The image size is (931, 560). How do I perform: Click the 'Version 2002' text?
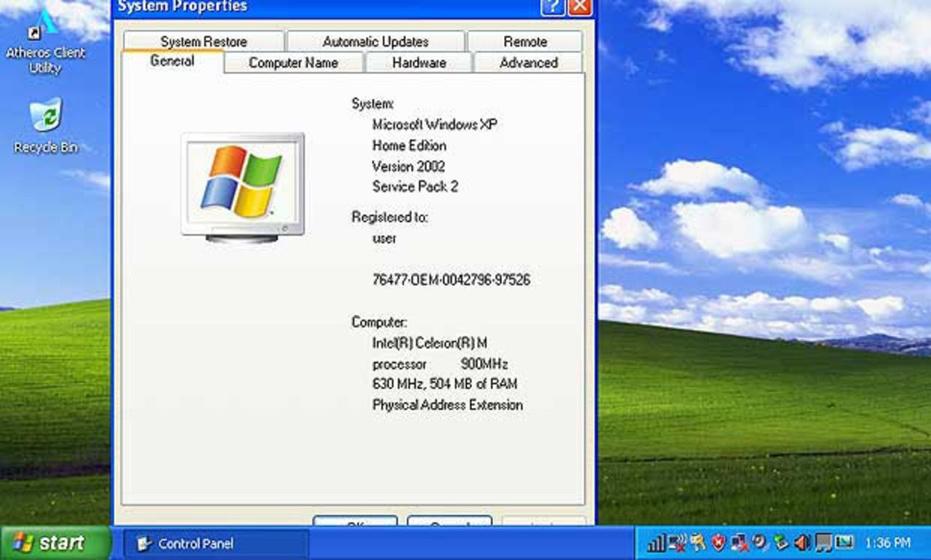[x=409, y=167]
